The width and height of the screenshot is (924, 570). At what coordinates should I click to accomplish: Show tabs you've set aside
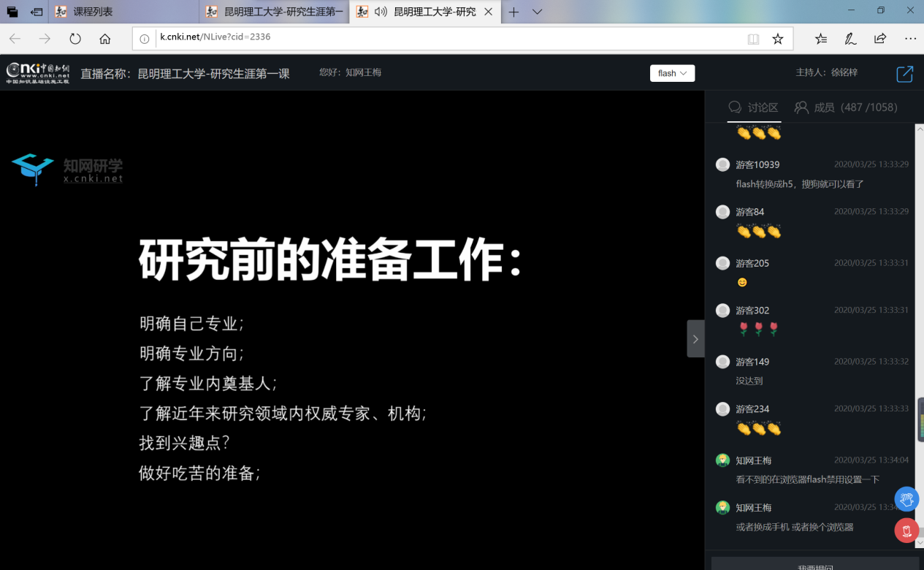point(12,12)
